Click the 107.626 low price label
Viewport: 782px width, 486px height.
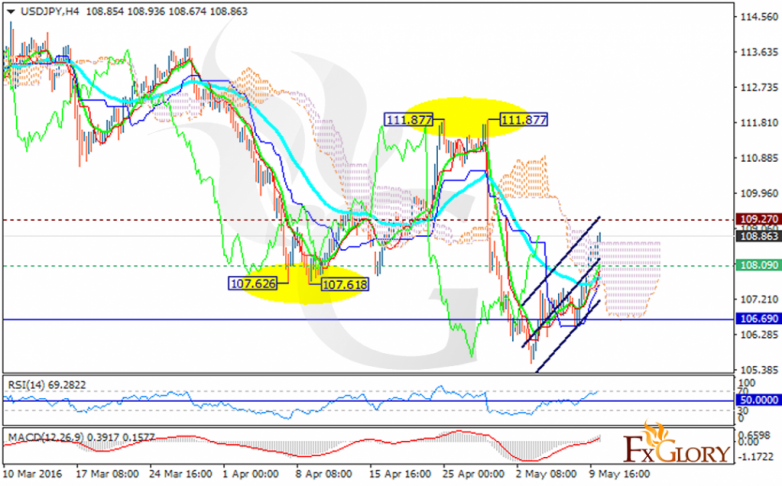point(253,284)
